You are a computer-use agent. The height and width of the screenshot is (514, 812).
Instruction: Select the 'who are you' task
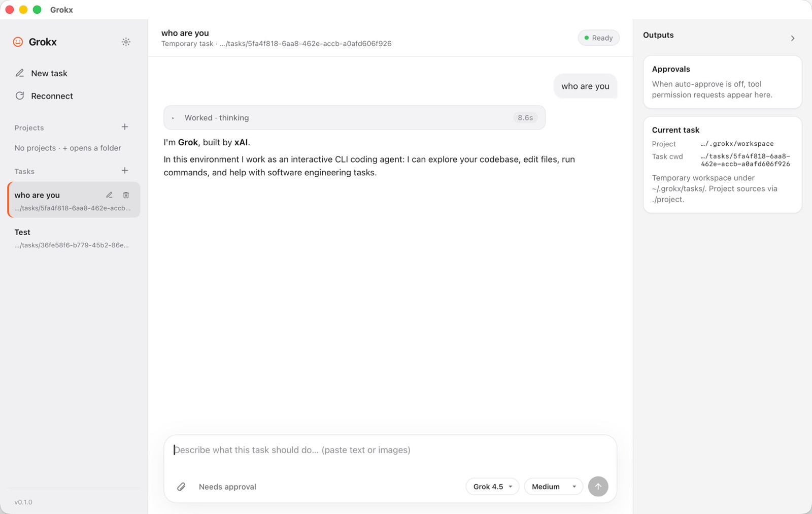click(x=74, y=200)
